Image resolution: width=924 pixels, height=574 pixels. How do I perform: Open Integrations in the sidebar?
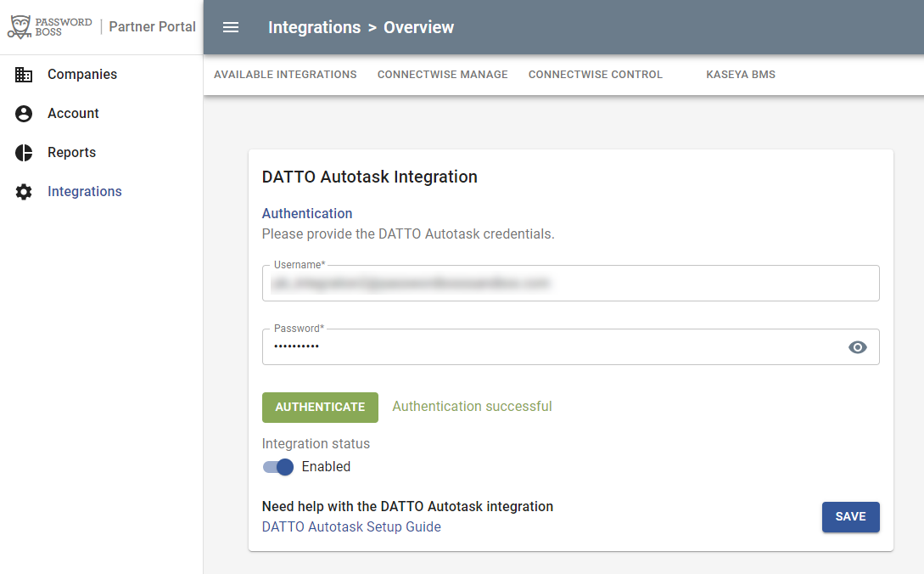coord(85,192)
